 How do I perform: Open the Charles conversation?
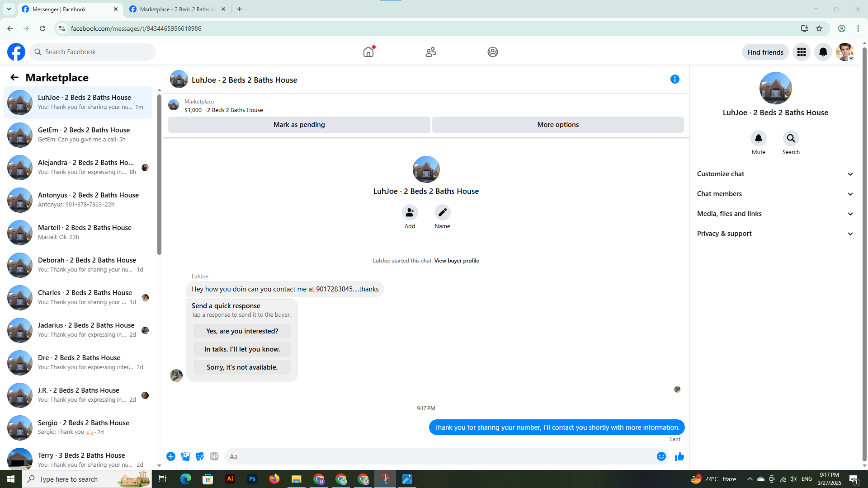[78, 297]
